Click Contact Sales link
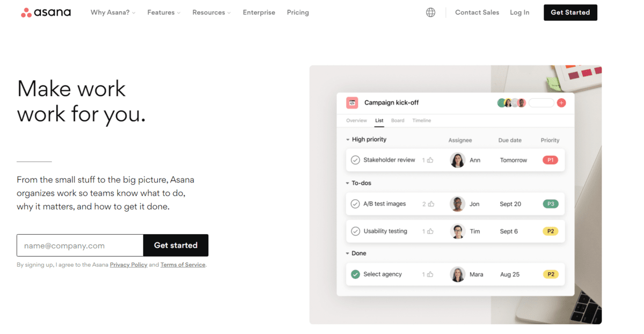This screenshot has height=334, width=644. coord(477,12)
